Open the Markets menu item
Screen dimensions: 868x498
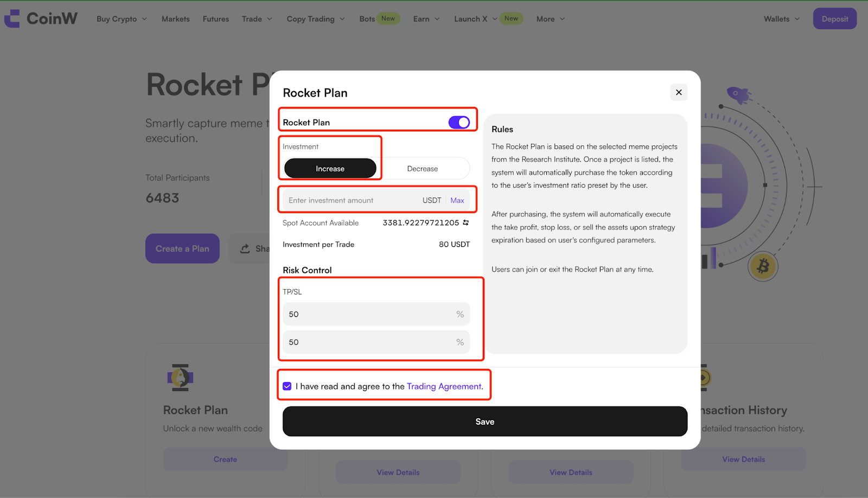(176, 19)
